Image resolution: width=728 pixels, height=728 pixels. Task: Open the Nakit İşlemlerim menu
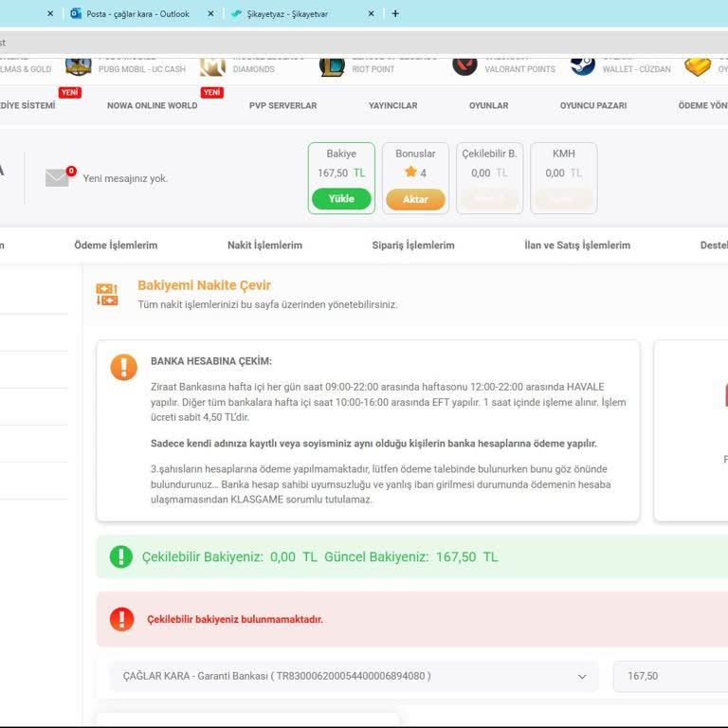[264, 246]
